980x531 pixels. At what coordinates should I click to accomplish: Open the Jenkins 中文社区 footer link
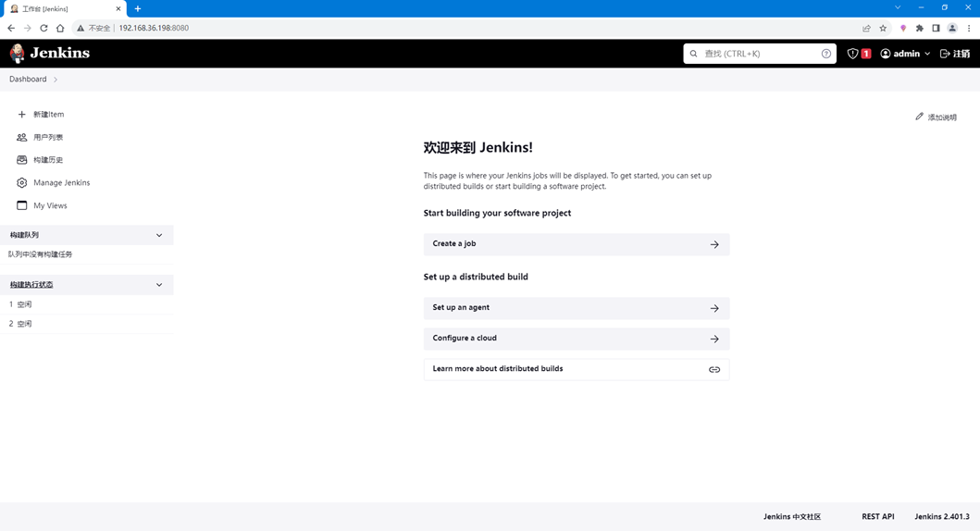coord(792,516)
